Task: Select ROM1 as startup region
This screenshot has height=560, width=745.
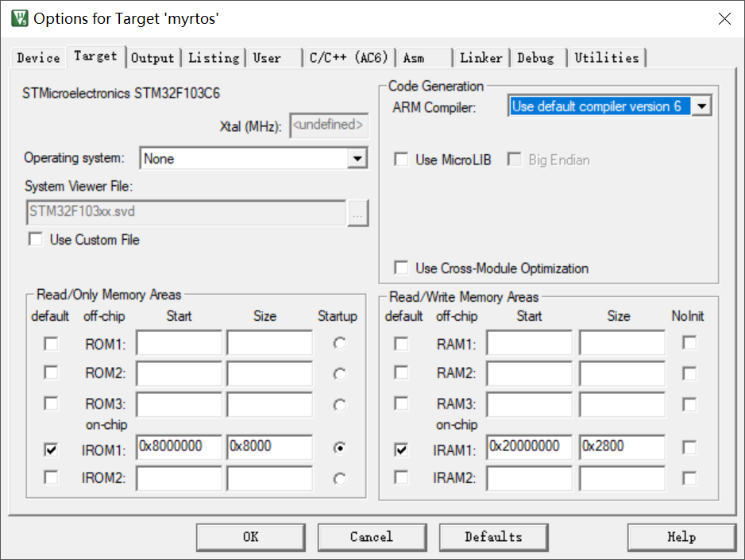Action: point(340,343)
